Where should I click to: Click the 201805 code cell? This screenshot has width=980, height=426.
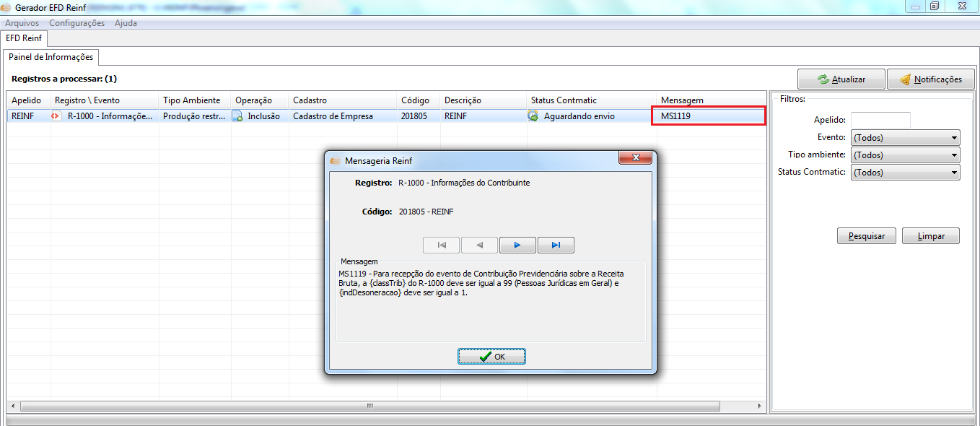tap(419, 116)
